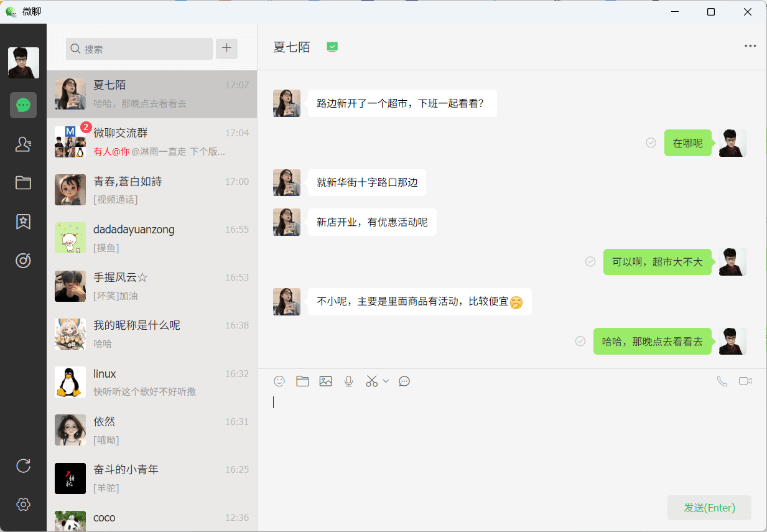Image resolution: width=767 pixels, height=532 pixels.
Task: Expand the screenshot tool dropdown arrow
Action: click(x=386, y=381)
